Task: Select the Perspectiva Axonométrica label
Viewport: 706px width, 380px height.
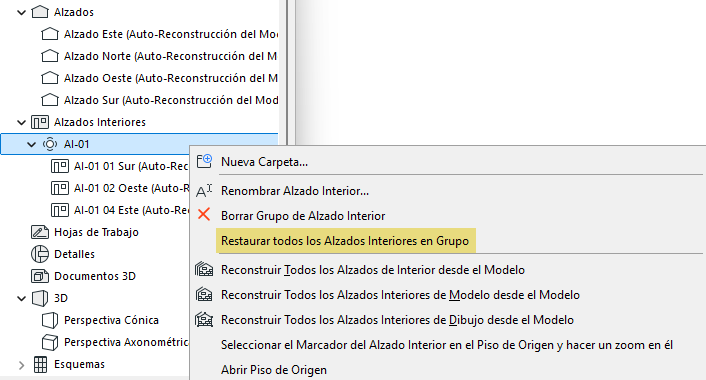Action: tap(126, 342)
